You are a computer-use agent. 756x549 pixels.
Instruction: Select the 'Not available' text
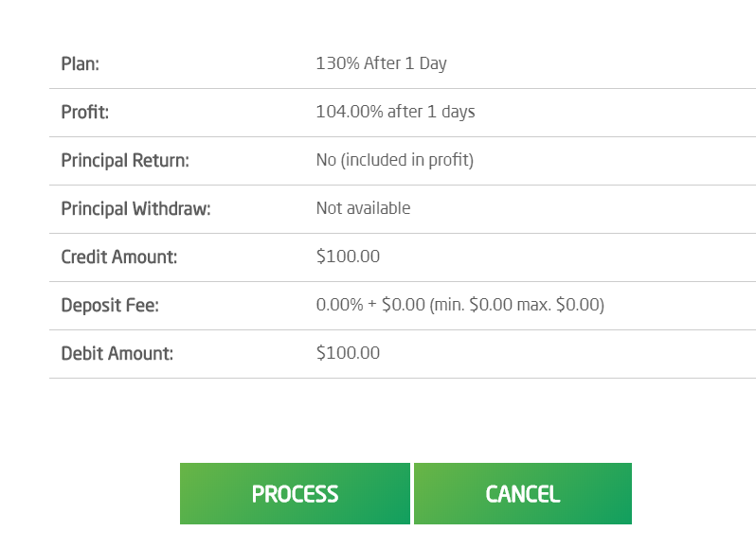click(x=363, y=209)
